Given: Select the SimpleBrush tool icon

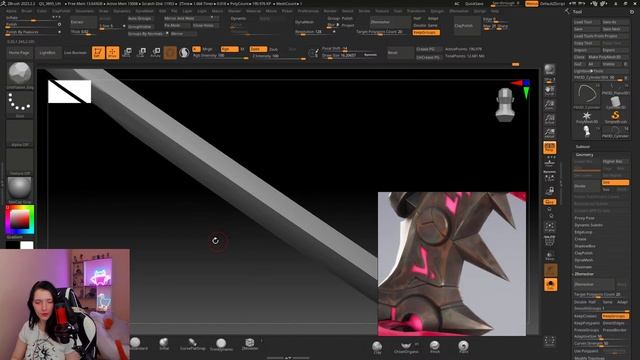Looking at the screenshot, I should coord(615,118).
